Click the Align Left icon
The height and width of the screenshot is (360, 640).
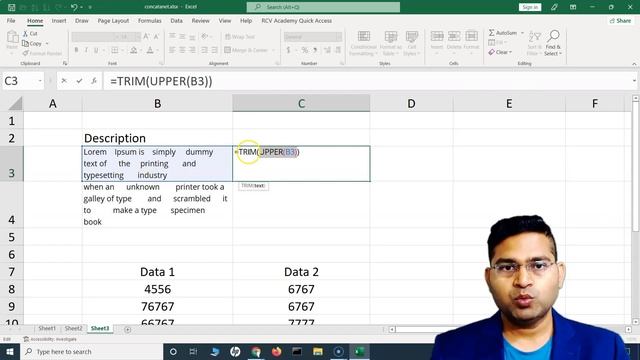tap(172, 50)
